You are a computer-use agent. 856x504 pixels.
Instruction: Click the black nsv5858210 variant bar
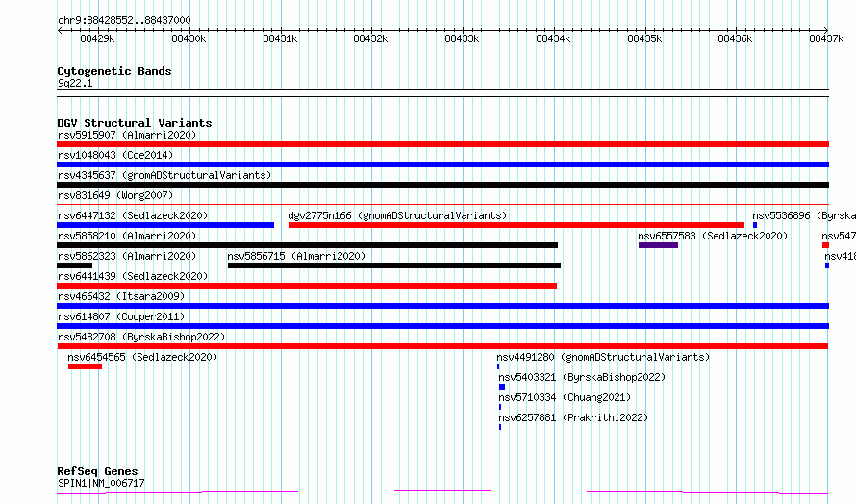[308, 245]
